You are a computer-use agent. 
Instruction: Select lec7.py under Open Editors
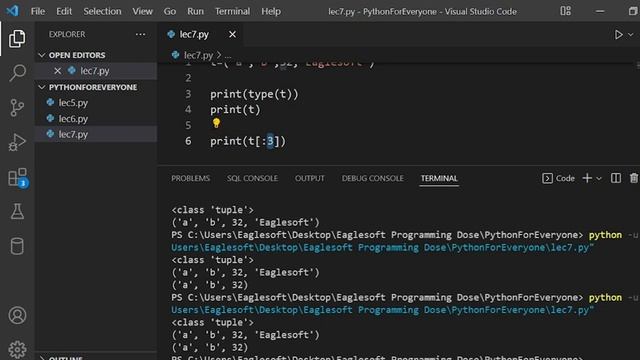tap(96, 71)
